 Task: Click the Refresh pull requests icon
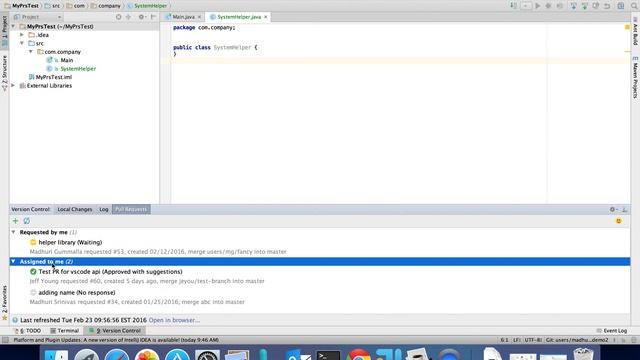[x=27, y=221]
